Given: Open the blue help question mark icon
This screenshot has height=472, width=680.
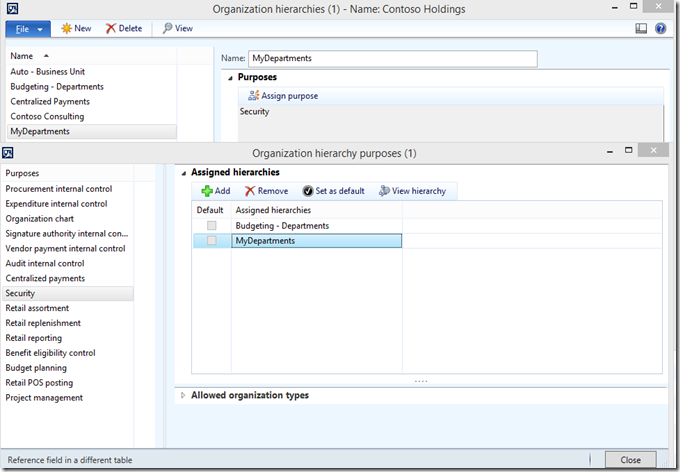Looking at the screenshot, I should [x=660, y=29].
